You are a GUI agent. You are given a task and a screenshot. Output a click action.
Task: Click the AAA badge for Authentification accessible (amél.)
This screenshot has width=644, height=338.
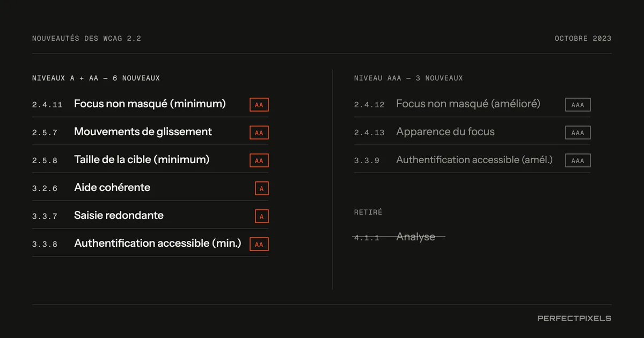tap(578, 160)
